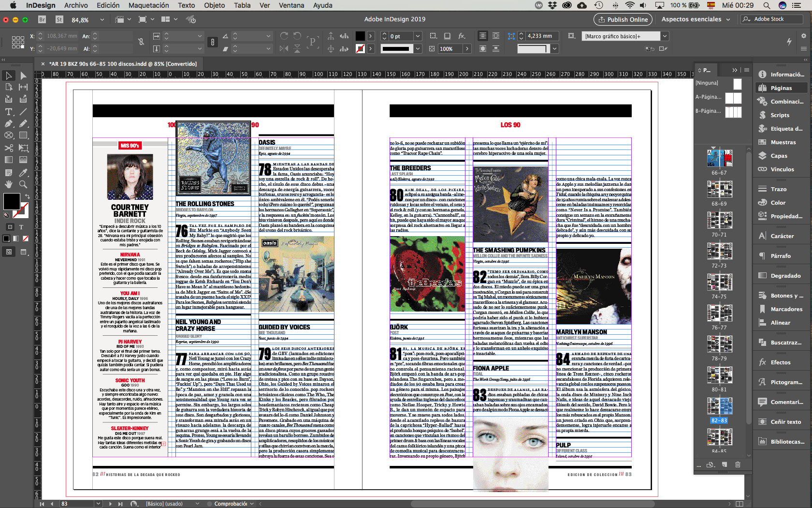812x508 pixels.
Task: Enable wrap around bounding box
Action: click(x=496, y=36)
